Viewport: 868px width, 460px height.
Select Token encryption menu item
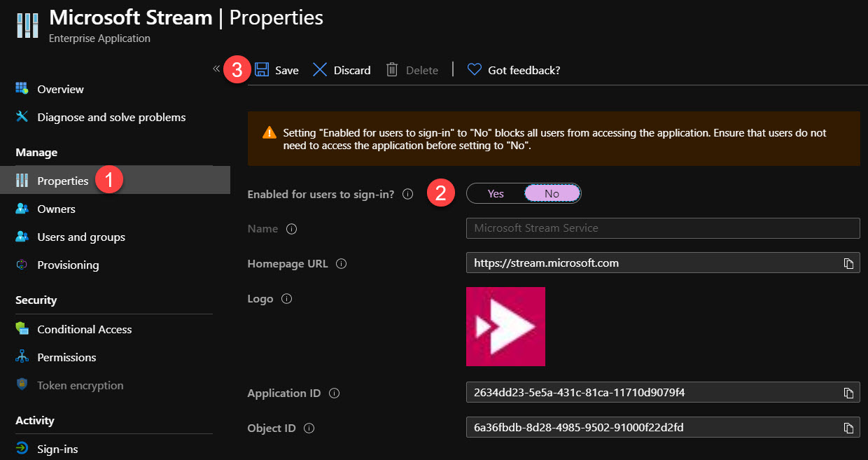(x=80, y=385)
